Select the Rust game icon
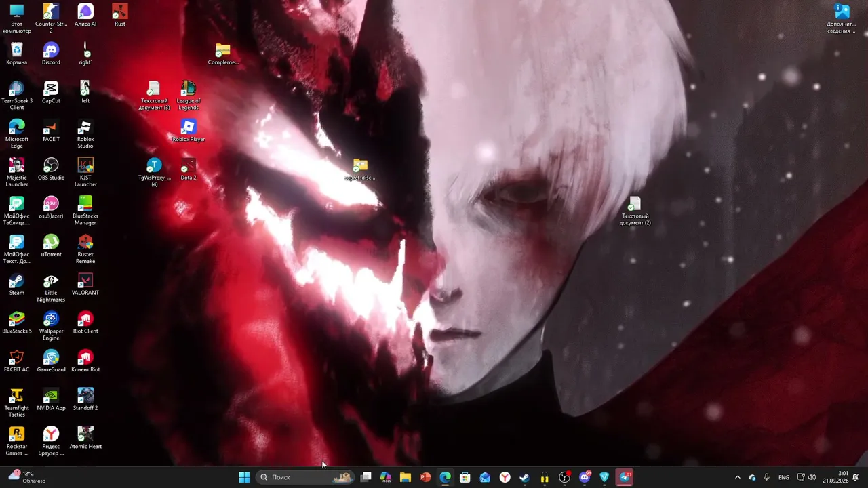868x488 pixels. click(120, 16)
